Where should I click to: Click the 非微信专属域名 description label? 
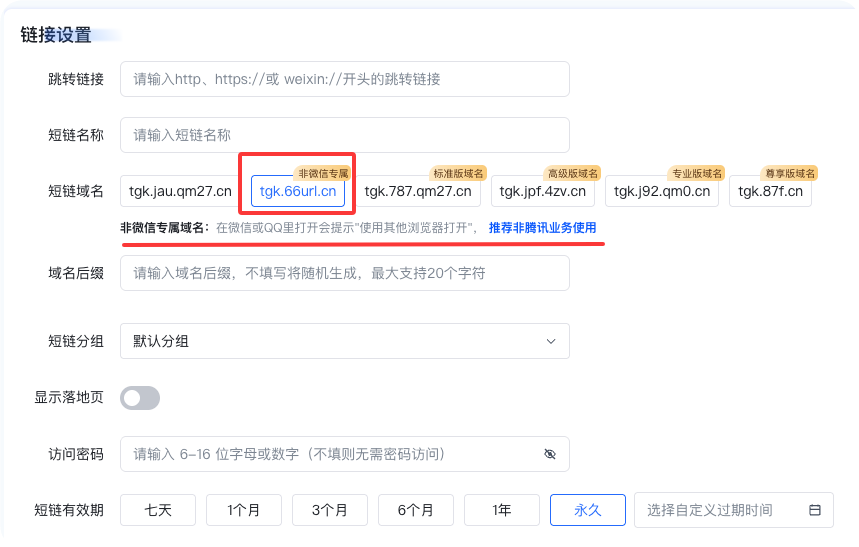tap(164, 227)
